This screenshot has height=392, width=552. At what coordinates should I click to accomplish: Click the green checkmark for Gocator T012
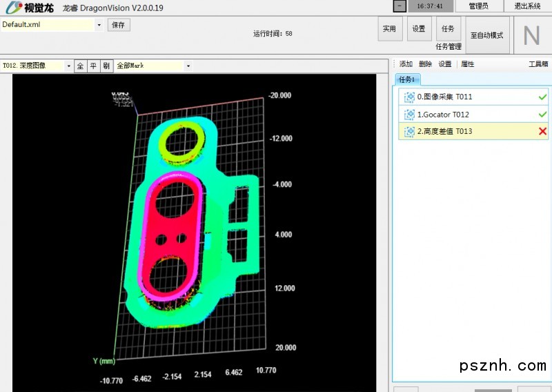click(542, 115)
